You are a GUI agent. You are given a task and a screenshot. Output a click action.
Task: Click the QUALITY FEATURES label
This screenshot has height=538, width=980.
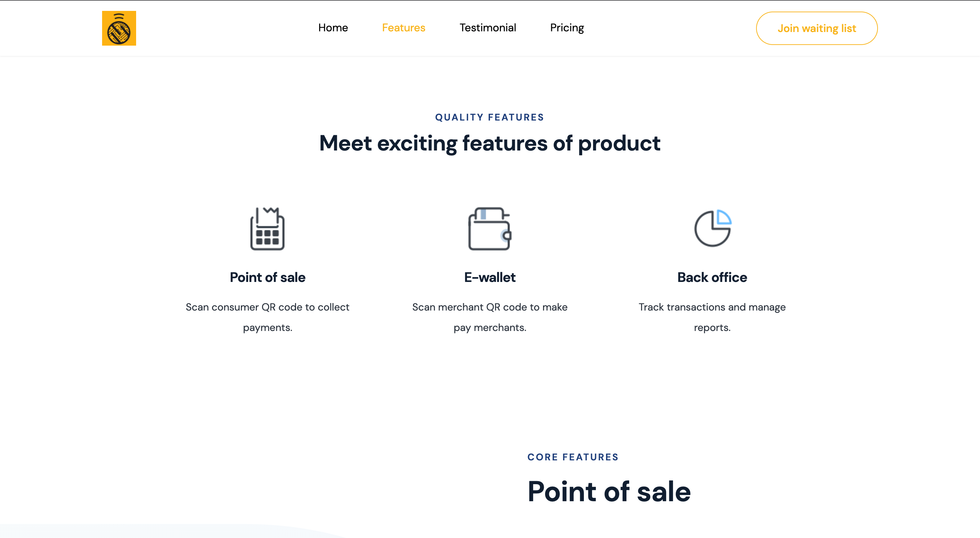pos(490,117)
